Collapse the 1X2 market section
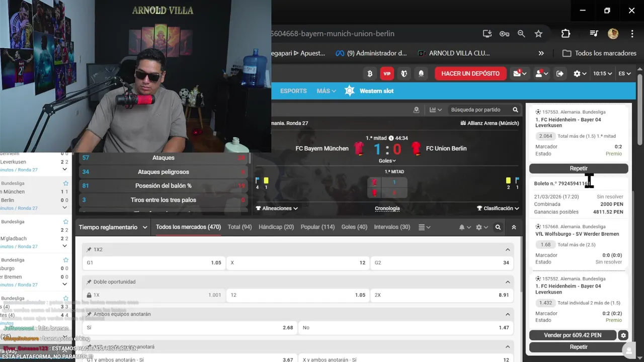The height and width of the screenshot is (362, 644). click(x=508, y=249)
